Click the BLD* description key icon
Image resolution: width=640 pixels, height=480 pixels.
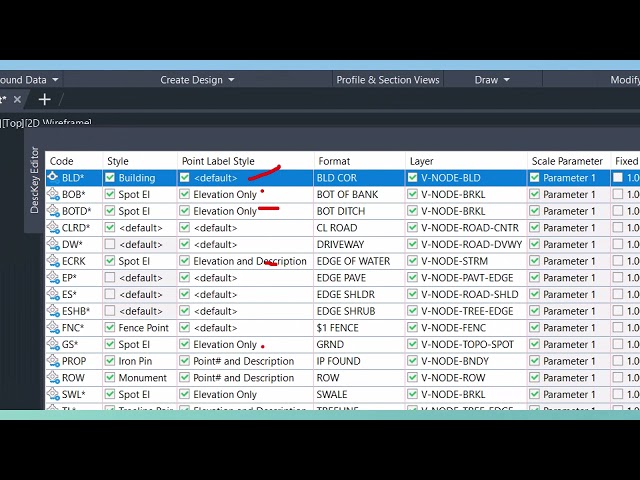tap(54, 178)
